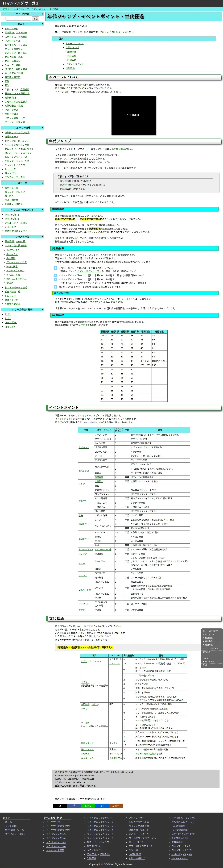Open the ロマサガ2 breadcrumb link

[8, 9]
